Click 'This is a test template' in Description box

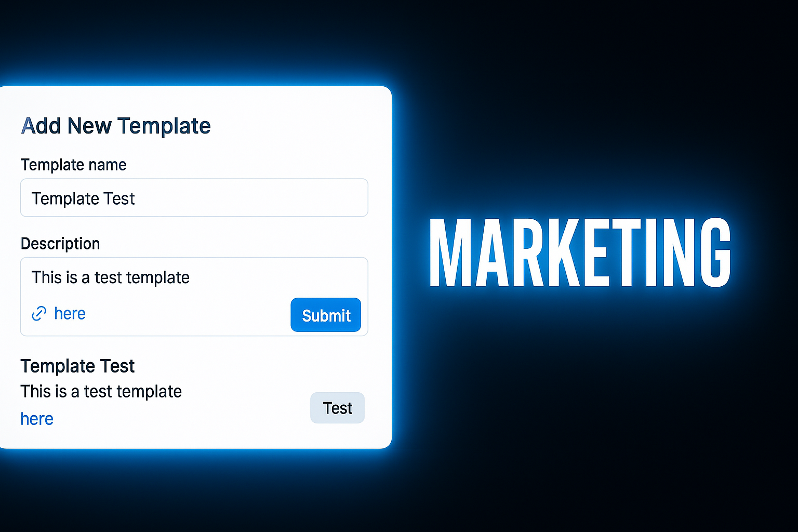click(x=111, y=277)
